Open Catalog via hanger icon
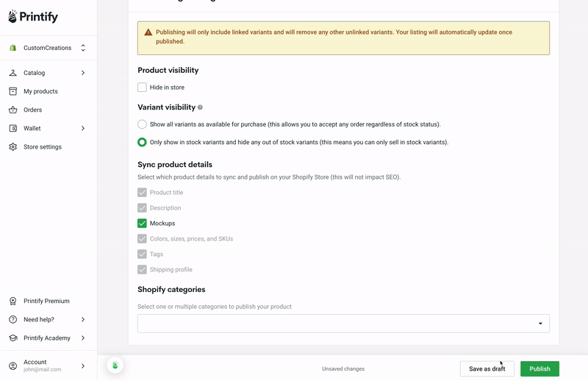588x381 pixels. pyautogui.click(x=12, y=73)
